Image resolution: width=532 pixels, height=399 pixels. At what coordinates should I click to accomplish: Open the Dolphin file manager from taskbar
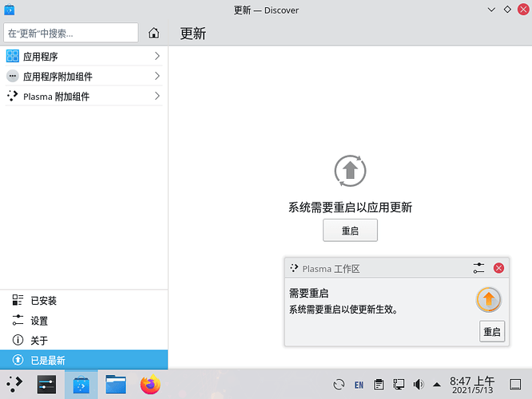tap(116, 385)
